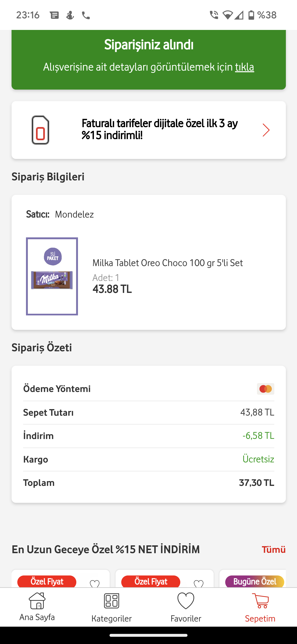This screenshot has width=297, height=644.
Task: Tap the Mastercard payment method icon
Action: (265, 389)
